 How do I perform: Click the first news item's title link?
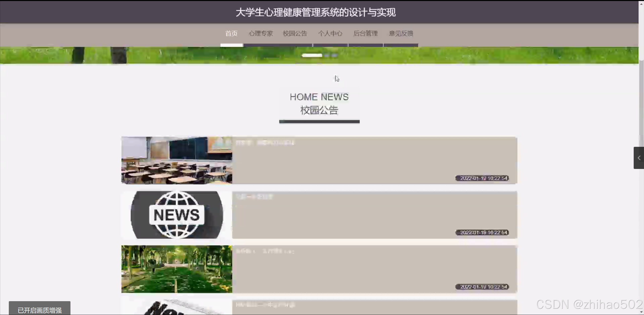click(x=265, y=143)
